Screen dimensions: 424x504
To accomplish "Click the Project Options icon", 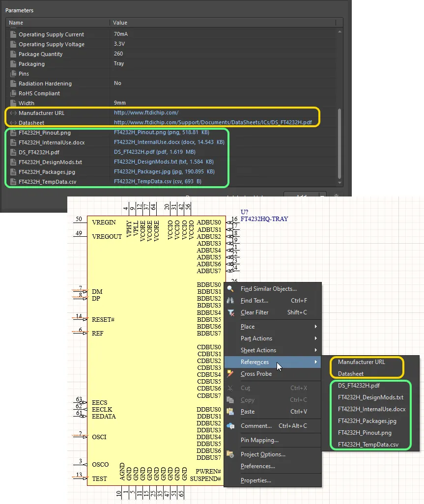I will point(230,454).
